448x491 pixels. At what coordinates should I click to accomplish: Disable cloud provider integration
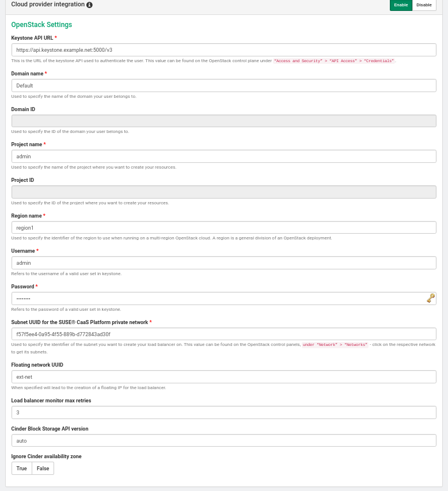pos(424,5)
